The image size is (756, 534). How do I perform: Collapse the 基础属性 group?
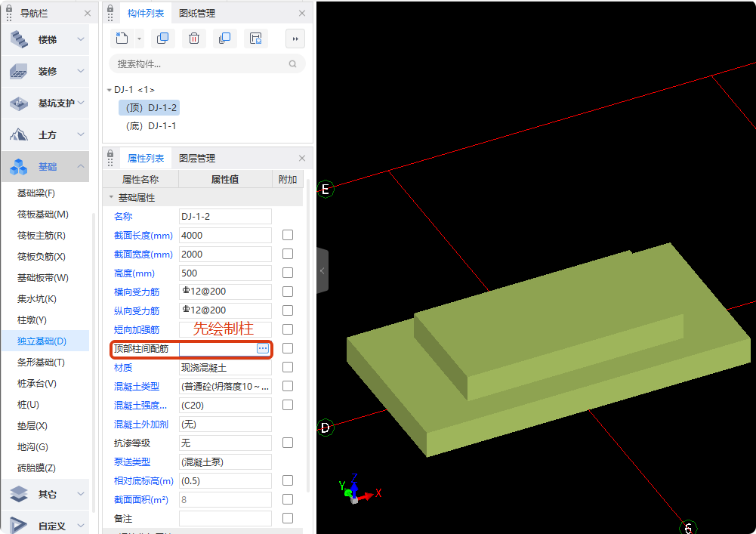111,197
